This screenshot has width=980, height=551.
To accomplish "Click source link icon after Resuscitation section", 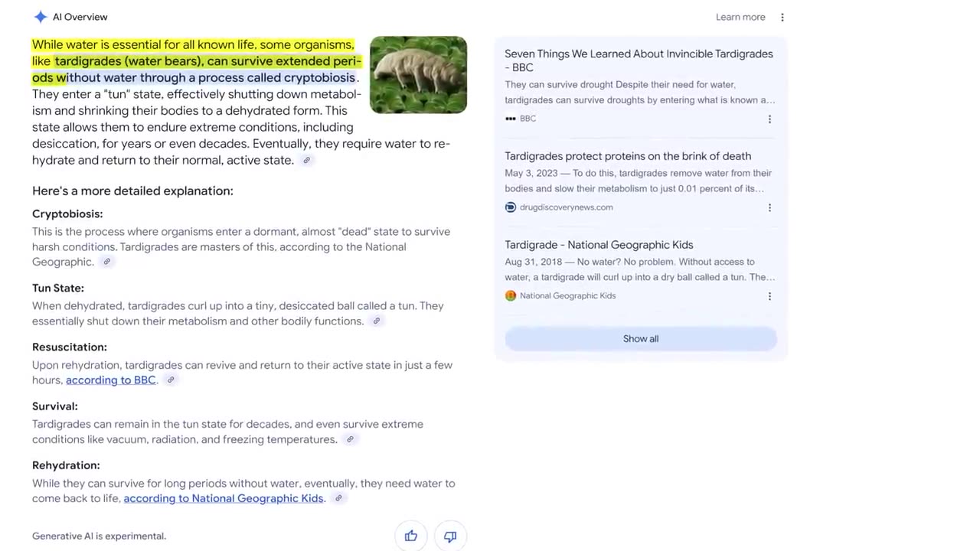I will (171, 380).
